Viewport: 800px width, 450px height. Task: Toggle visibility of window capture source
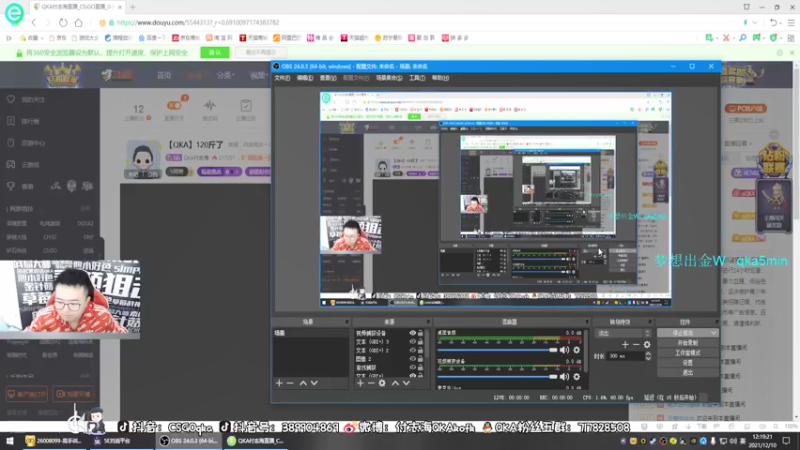click(412, 367)
